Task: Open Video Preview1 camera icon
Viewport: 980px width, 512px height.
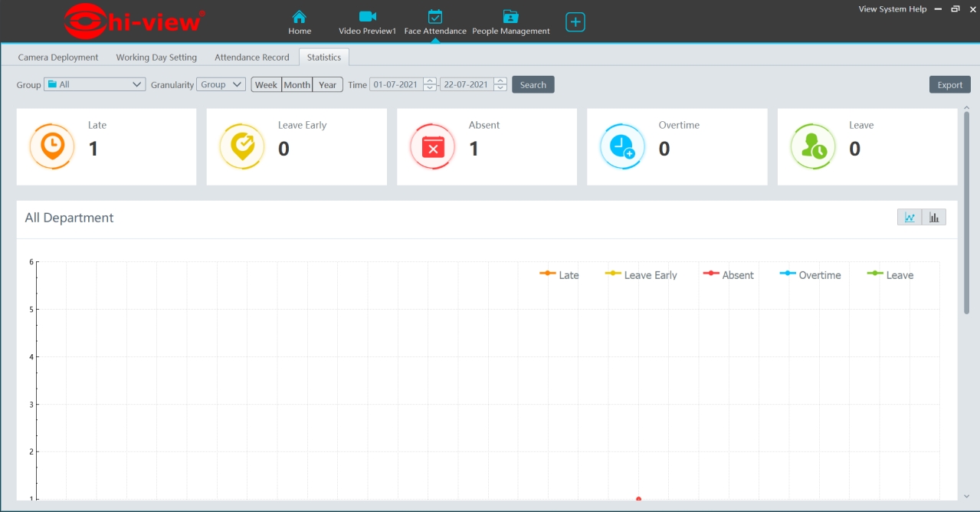Action: 367,17
